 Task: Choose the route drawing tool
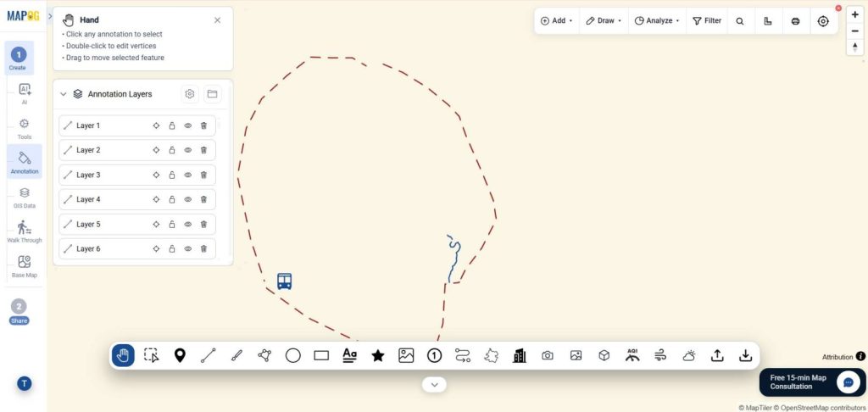point(463,355)
